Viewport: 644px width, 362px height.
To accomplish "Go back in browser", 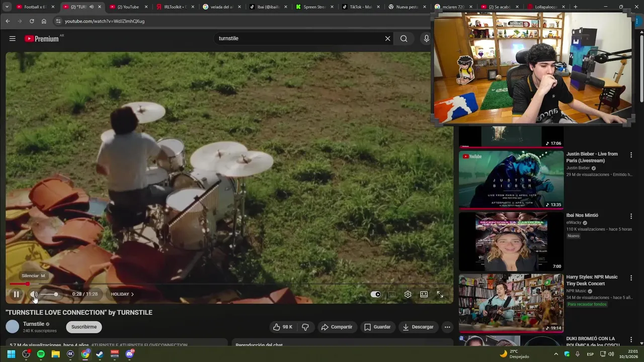I will tap(8, 21).
